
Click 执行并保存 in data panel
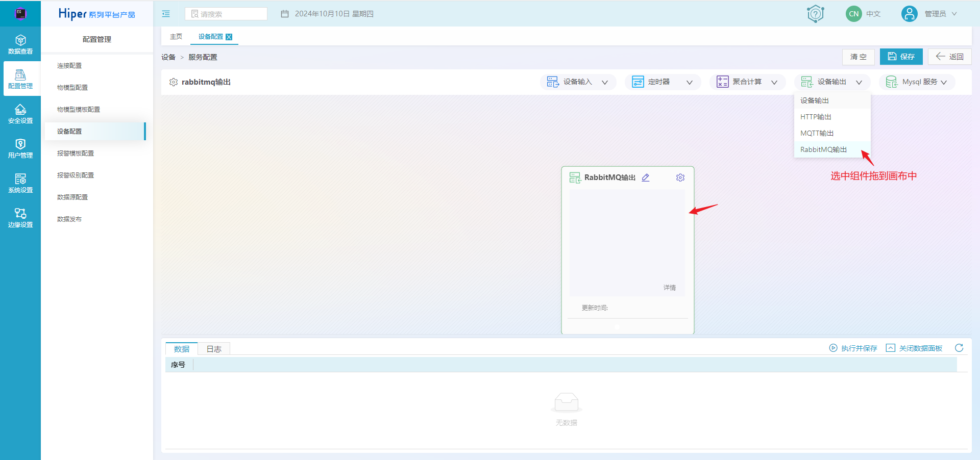tap(853, 348)
